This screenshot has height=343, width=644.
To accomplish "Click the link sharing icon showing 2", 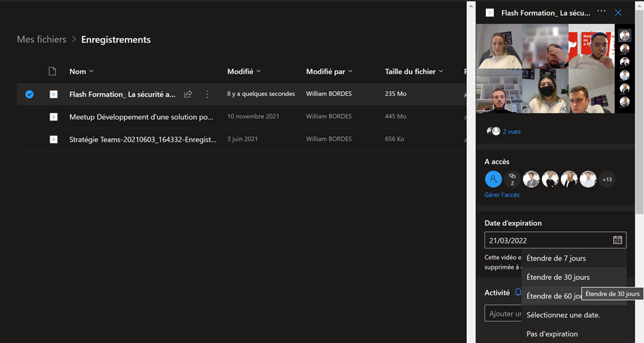I will point(512,179).
